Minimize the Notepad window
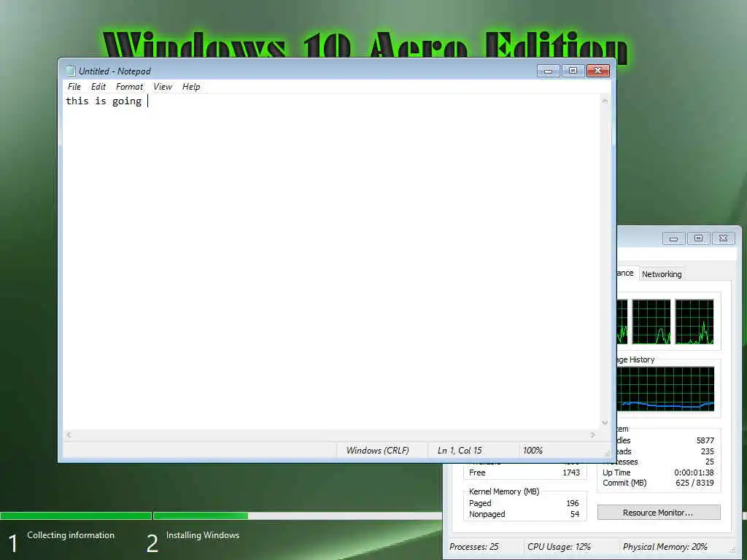The image size is (747, 560). pyautogui.click(x=549, y=71)
